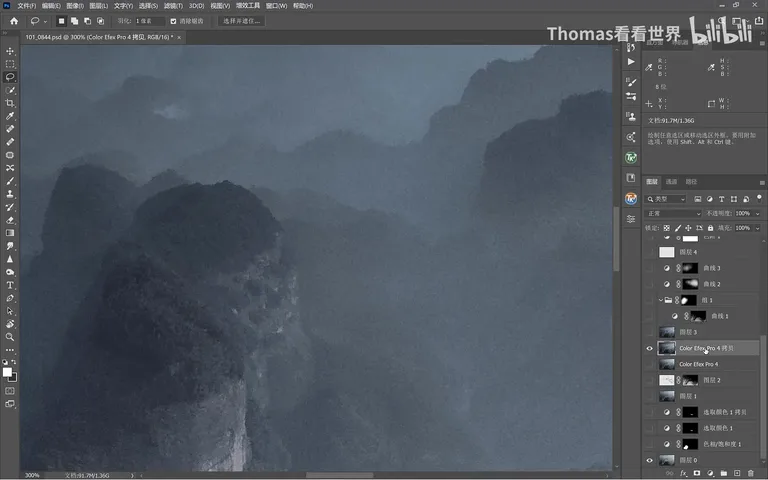Select the Eyedropper tool in the toolbox

[10, 116]
